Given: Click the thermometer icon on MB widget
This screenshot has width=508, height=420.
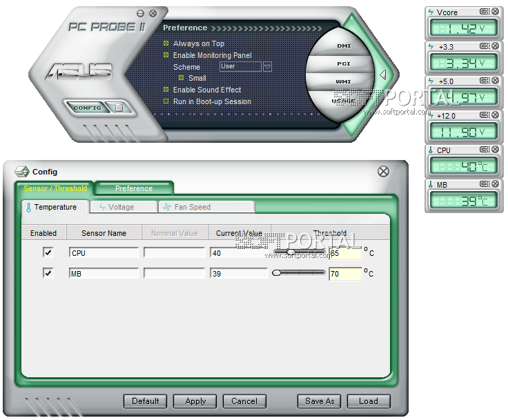Looking at the screenshot, I should point(431,185).
